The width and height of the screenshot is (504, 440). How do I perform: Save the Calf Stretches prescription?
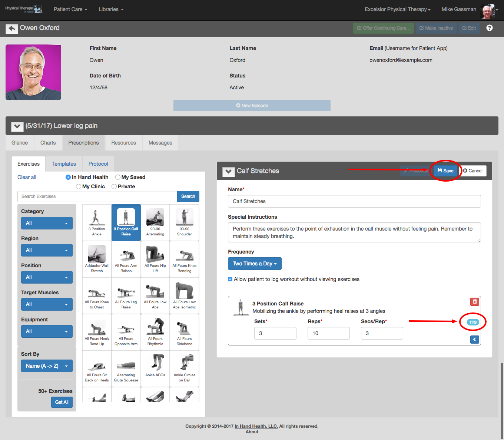point(445,171)
